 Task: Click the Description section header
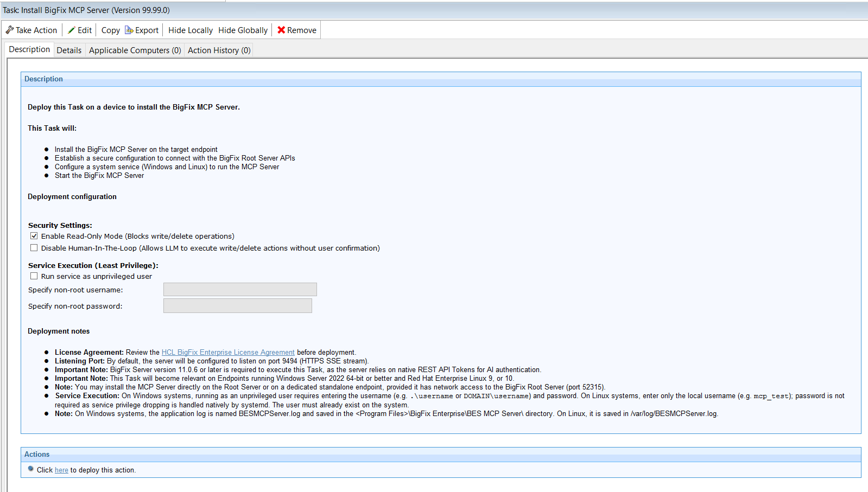(x=441, y=79)
